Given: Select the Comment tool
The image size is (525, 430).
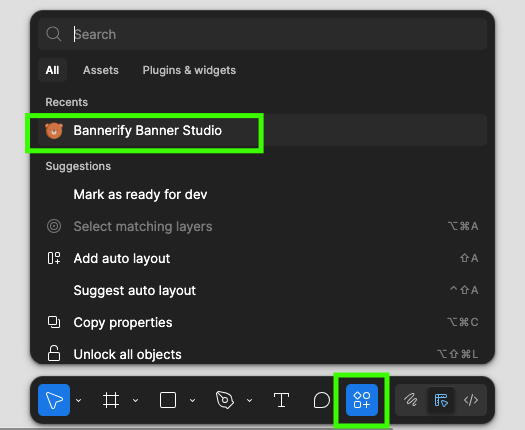Looking at the screenshot, I should click(x=321, y=400).
